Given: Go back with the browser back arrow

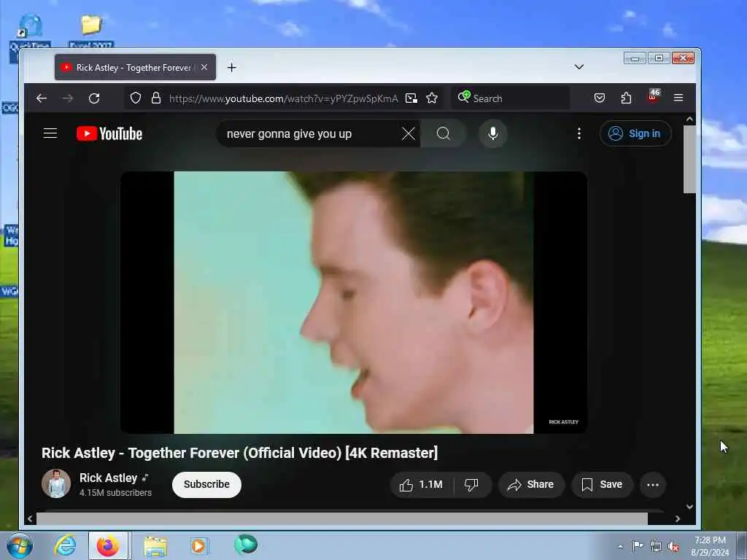Looking at the screenshot, I should coord(42,98).
